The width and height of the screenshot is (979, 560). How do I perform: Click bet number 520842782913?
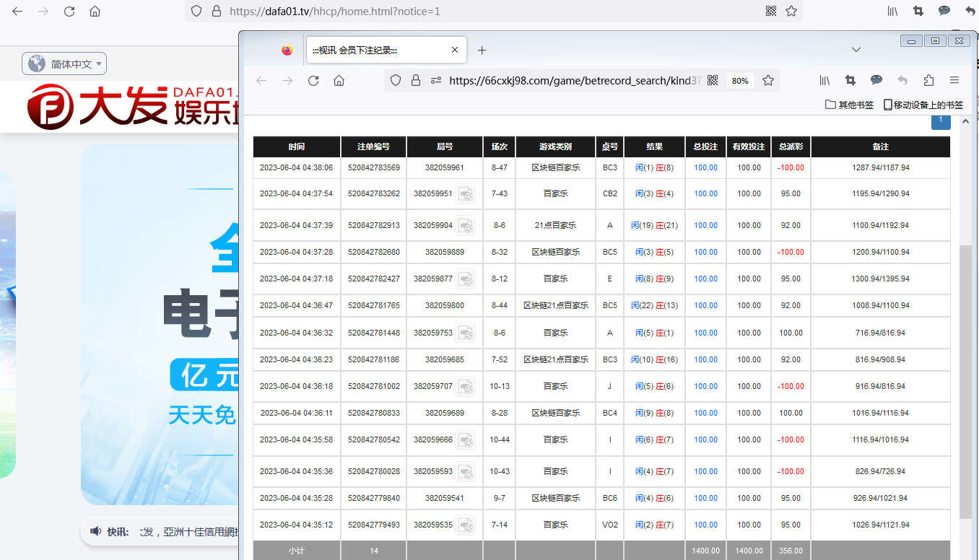coord(374,226)
